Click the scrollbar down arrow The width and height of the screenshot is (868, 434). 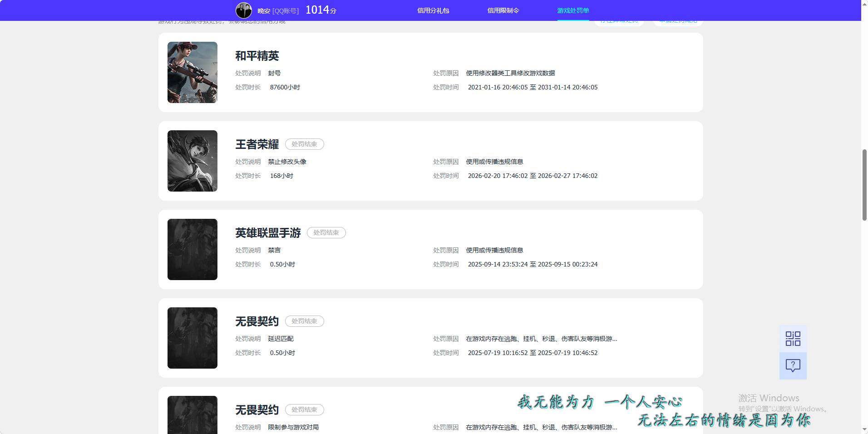[x=864, y=430]
